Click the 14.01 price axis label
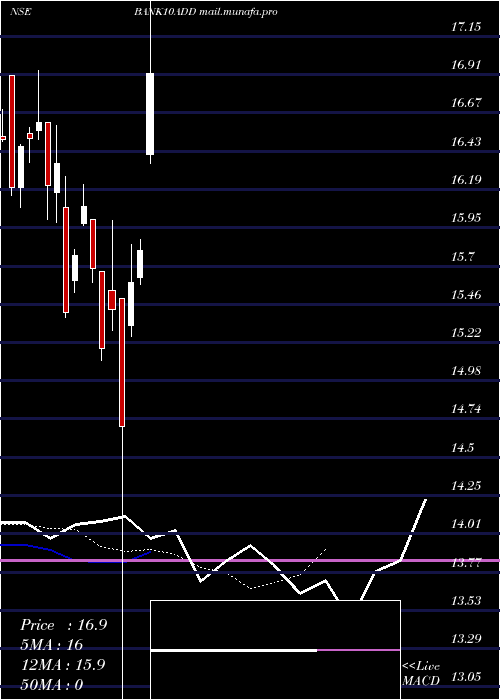Viewport: 500px width, 700px height. pos(466,524)
